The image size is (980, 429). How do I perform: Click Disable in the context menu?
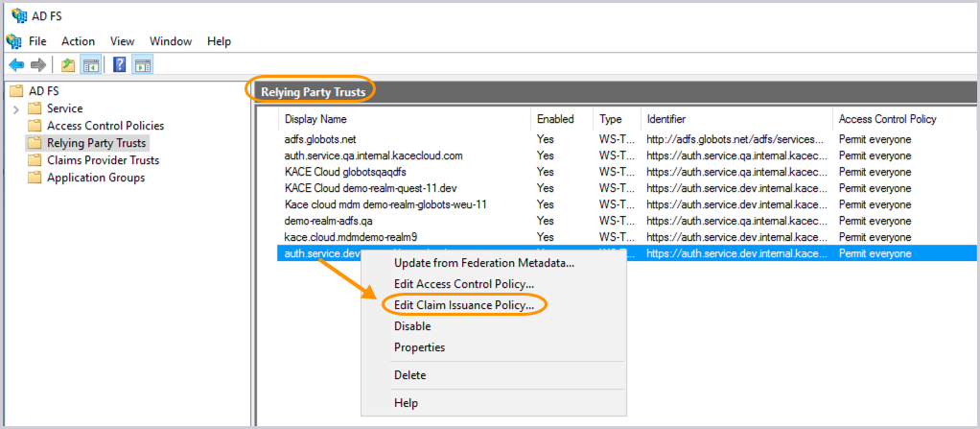point(412,326)
